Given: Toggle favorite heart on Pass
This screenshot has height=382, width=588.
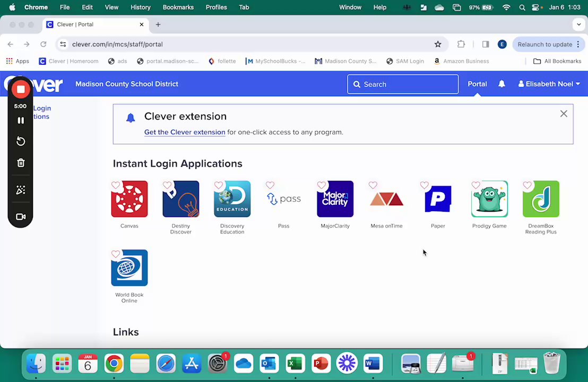Looking at the screenshot, I should 270,185.
